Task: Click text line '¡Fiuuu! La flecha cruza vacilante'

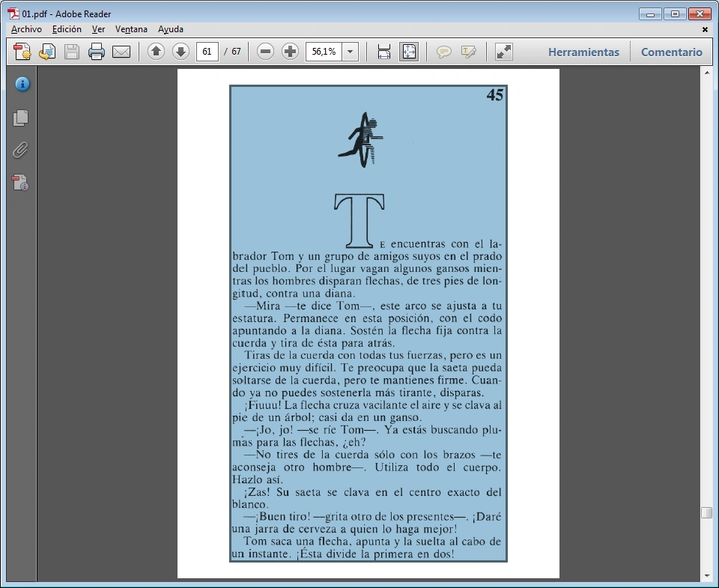Action: 373,405
